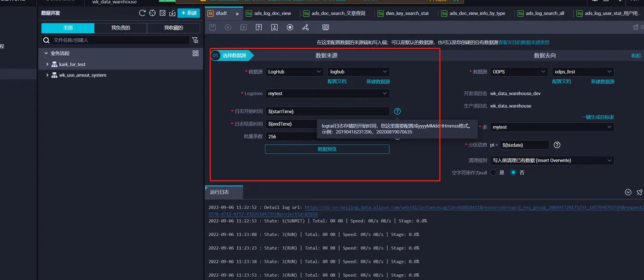Click the 分区信息 ${bizdate} field

524,145
